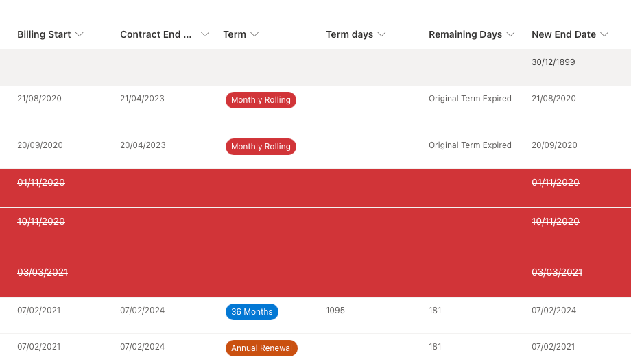Click New End Date 07/02/2024
The image size is (631, 364).
[553, 311]
